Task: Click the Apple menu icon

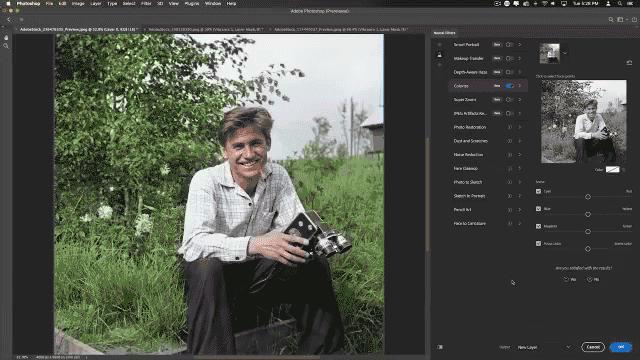Action: (x=8, y=4)
